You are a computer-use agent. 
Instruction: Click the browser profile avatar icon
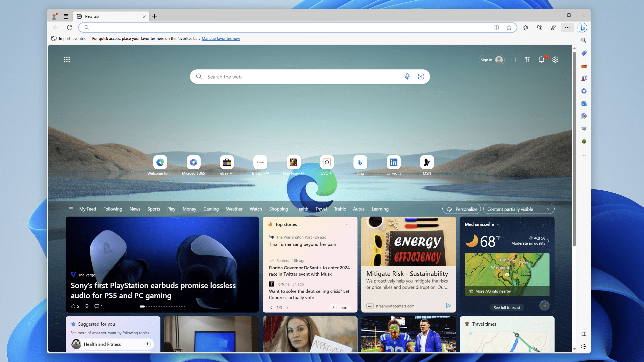[54, 16]
